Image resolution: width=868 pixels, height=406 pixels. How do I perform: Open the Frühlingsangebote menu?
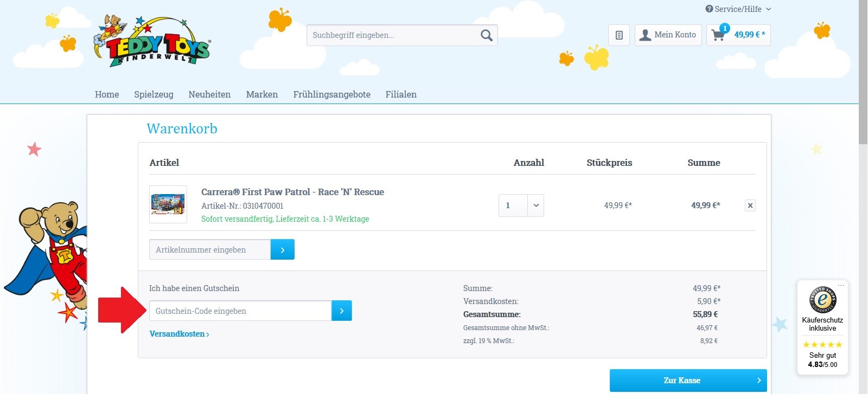[x=331, y=94]
